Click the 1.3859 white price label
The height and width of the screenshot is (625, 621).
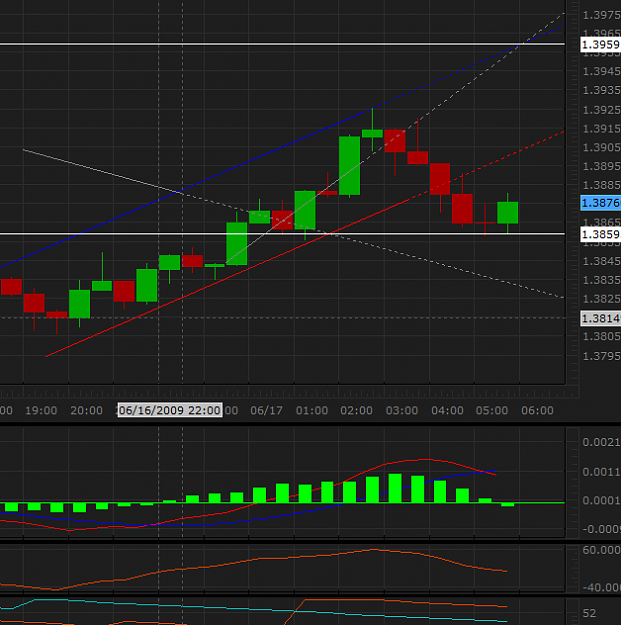pos(600,234)
